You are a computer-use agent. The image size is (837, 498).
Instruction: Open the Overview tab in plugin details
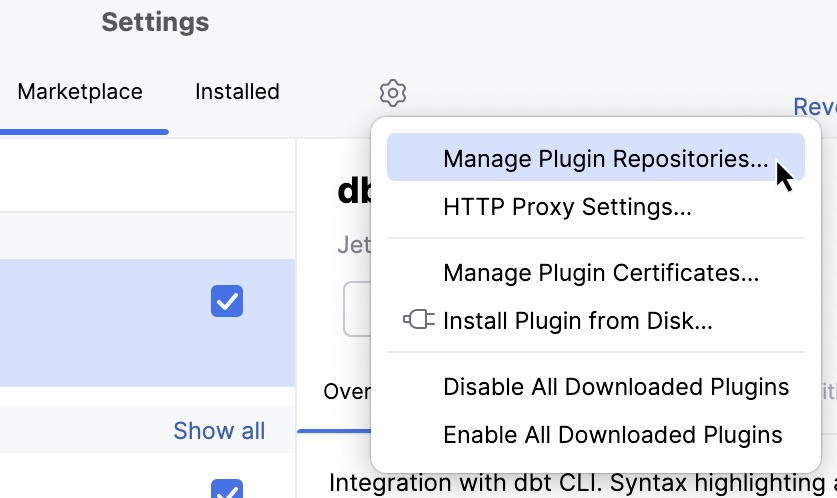coord(346,391)
